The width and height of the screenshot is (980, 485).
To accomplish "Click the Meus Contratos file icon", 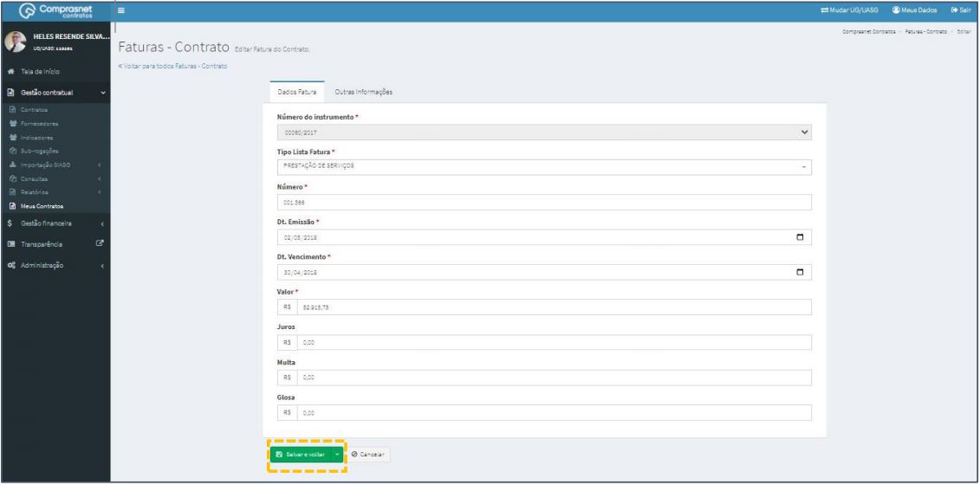I will (x=12, y=206).
